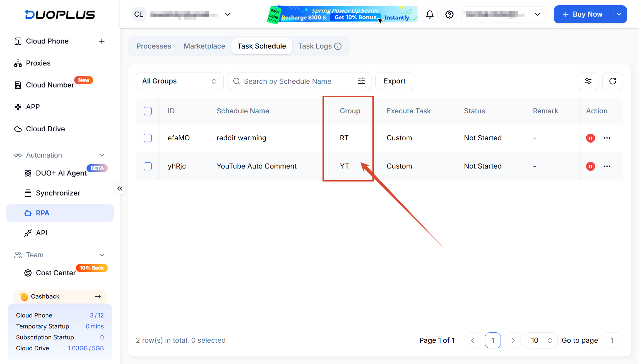Image resolution: width=639 pixels, height=364 pixels.
Task: Click the efaMO schedule ID
Action: click(179, 138)
